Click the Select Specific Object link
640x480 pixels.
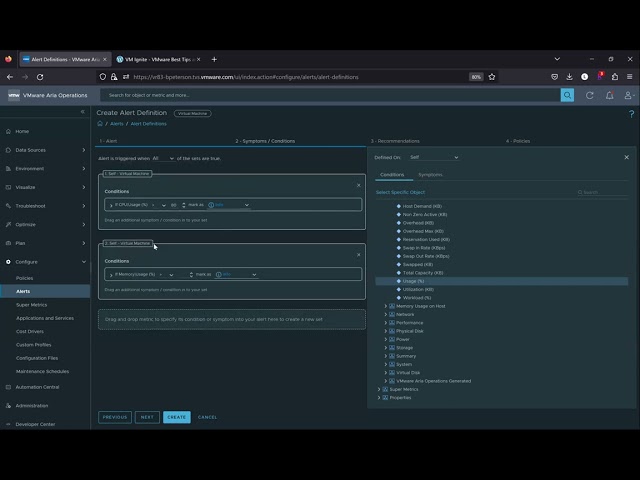click(400, 192)
